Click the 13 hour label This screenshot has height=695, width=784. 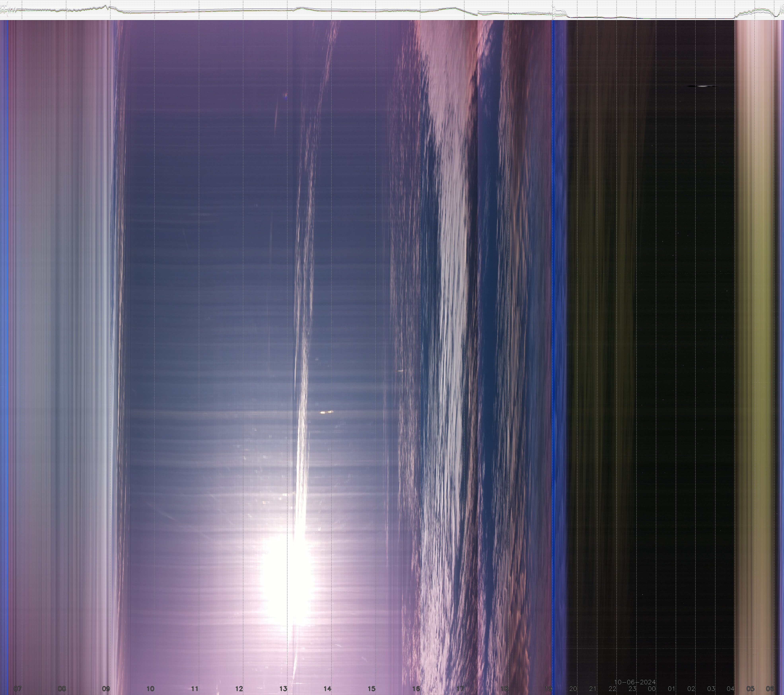(283, 688)
